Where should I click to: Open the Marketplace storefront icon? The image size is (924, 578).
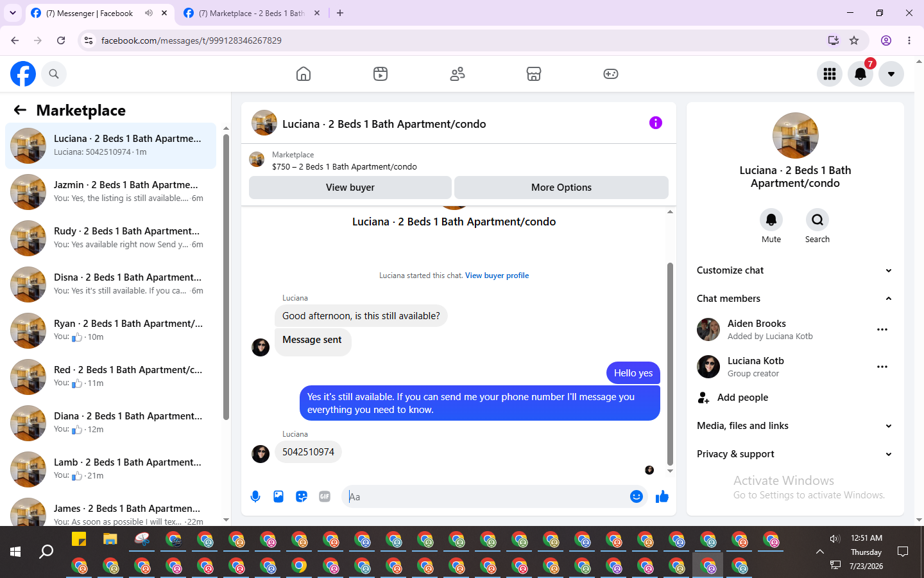pyautogui.click(x=534, y=74)
